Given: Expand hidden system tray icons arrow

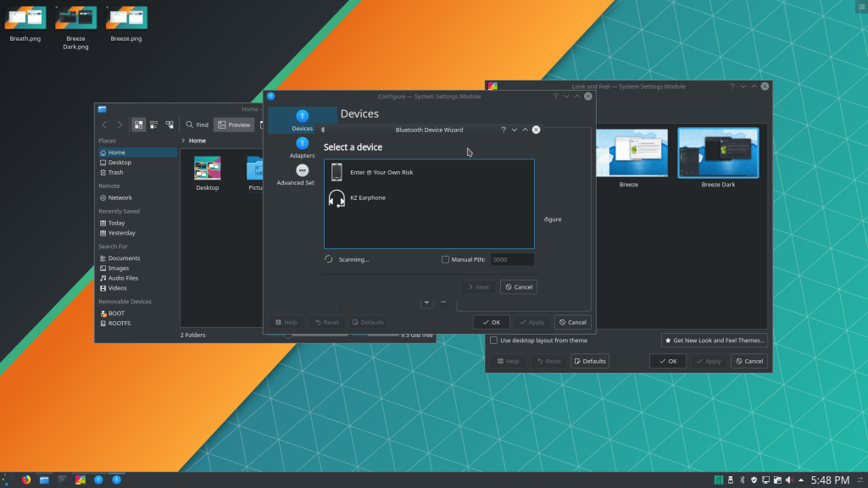Looking at the screenshot, I should tap(801, 480).
